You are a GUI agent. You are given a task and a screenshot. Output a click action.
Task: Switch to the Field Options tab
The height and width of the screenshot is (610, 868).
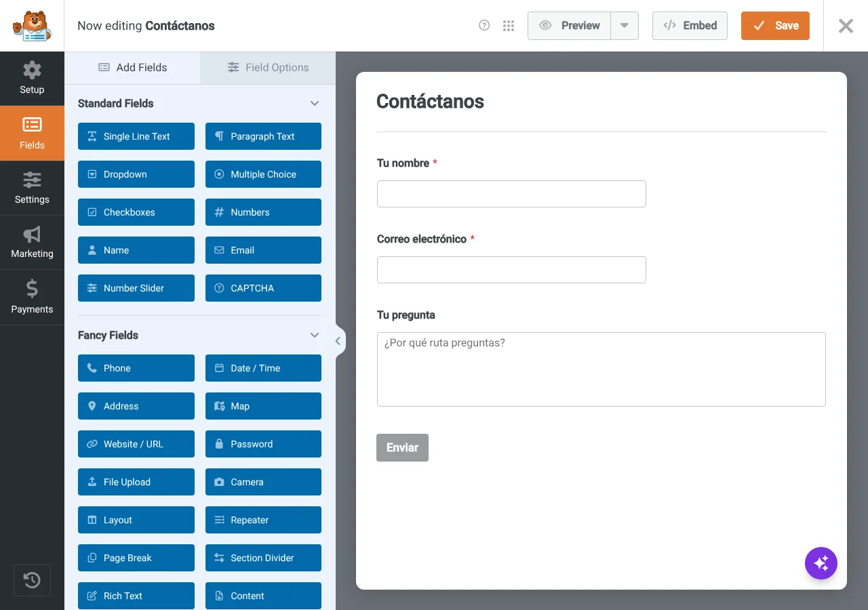coord(268,68)
